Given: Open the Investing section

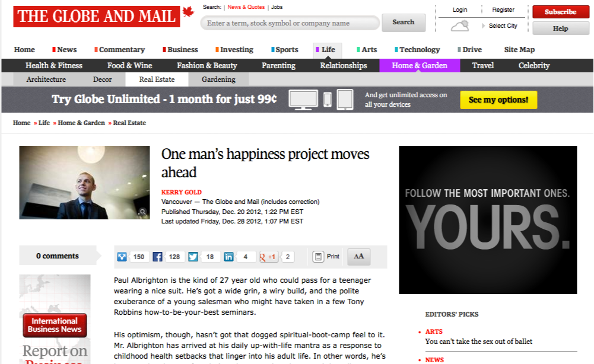Looking at the screenshot, I should pyautogui.click(x=234, y=50).
